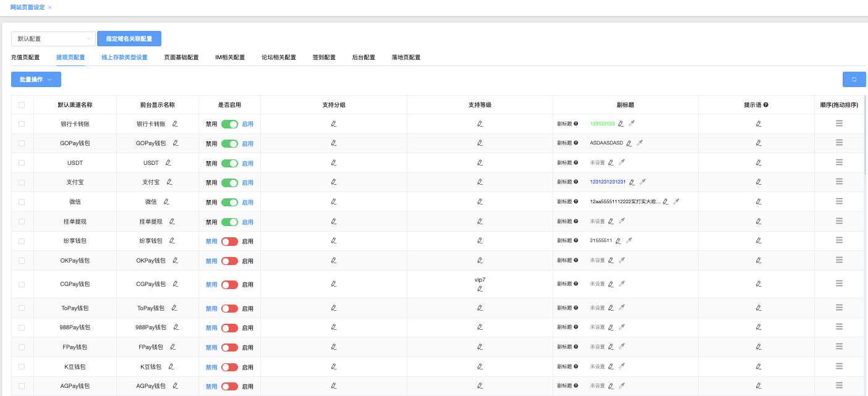
Task: Click the refresh button at top right
Action: pyautogui.click(x=854, y=79)
